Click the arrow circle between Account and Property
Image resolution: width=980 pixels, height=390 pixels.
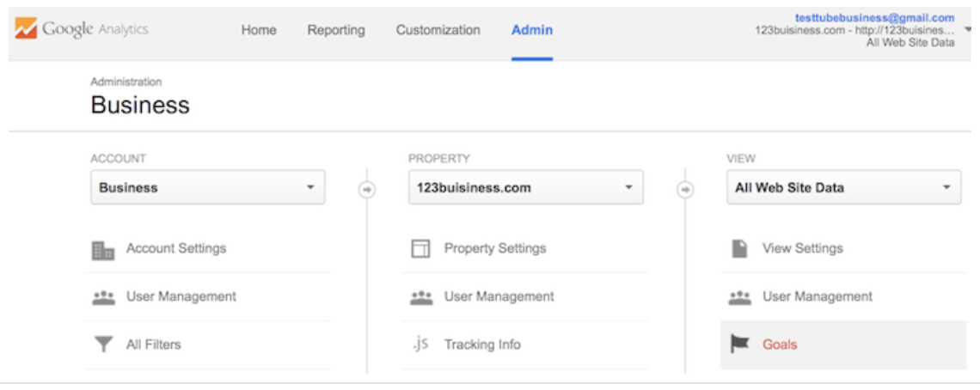pos(367,190)
